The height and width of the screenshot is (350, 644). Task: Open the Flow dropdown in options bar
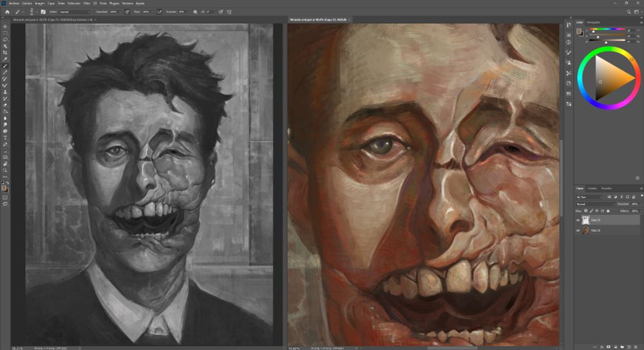(x=153, y=12)
